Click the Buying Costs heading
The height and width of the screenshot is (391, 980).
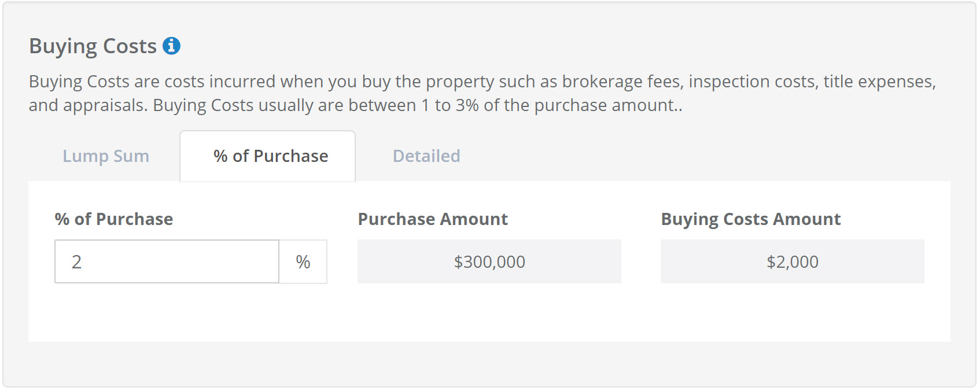pos(94,45)
